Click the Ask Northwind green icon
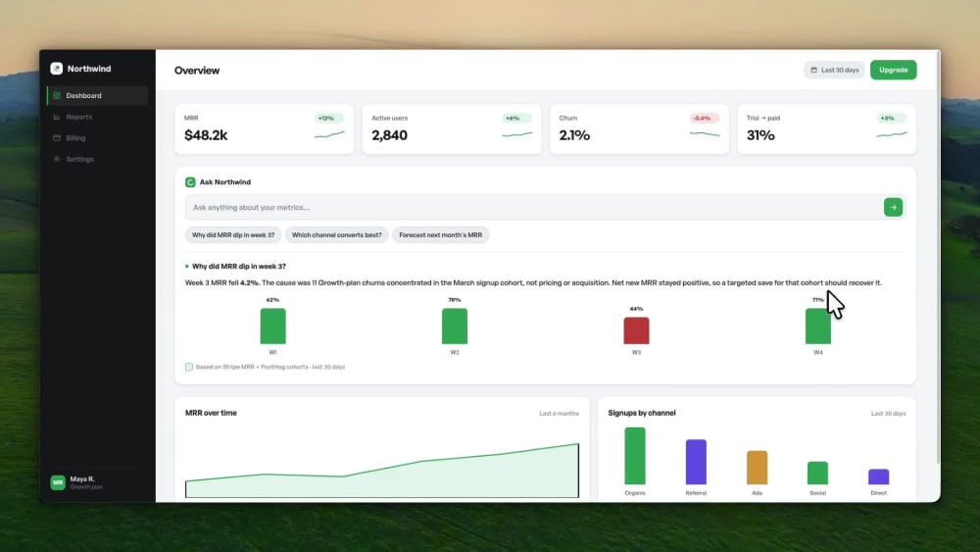Viewport: 980px width, 552px height. pyautogui.click(x=190, y=182)
